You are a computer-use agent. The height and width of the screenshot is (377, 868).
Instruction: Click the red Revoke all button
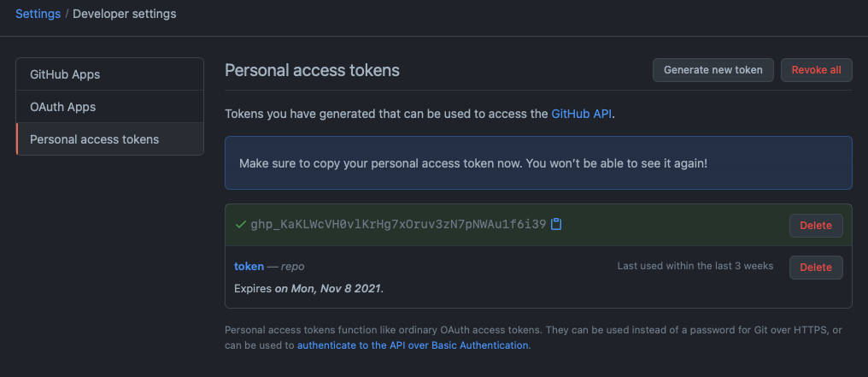816,70
